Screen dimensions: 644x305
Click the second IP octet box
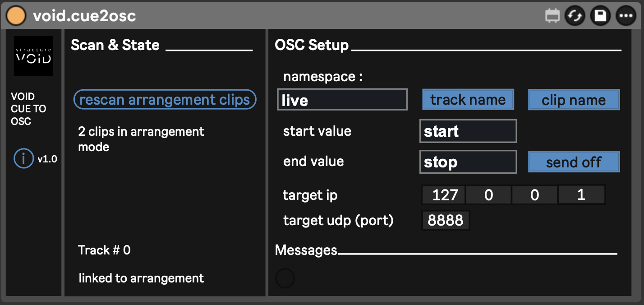[x=488, y=195]
